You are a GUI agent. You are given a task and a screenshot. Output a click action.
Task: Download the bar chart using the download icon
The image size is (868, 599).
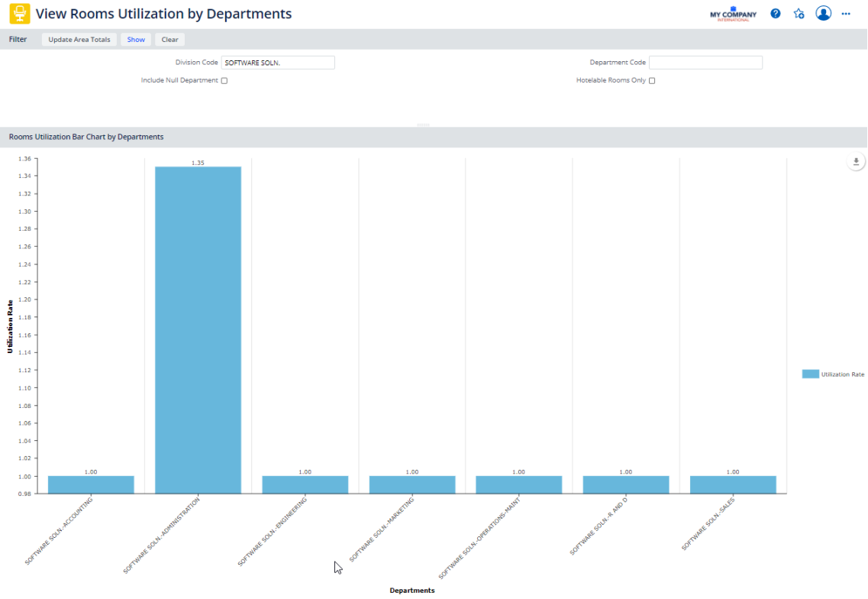(856, 161)
